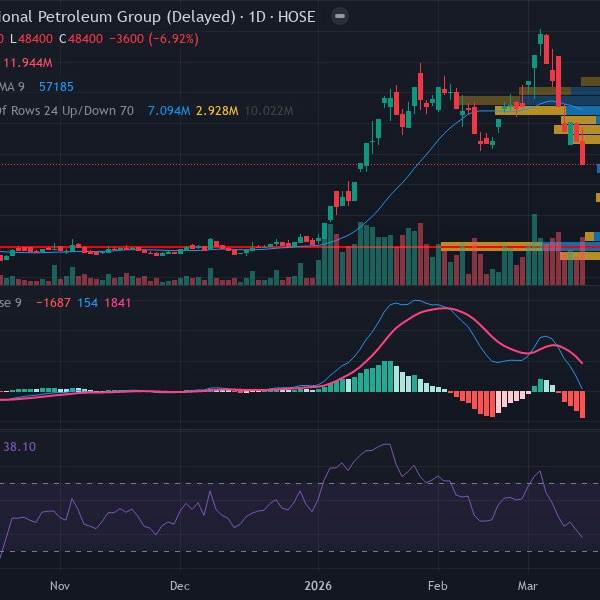
Task: Click the '2026' label on time axis
Action: click(318, 586)
